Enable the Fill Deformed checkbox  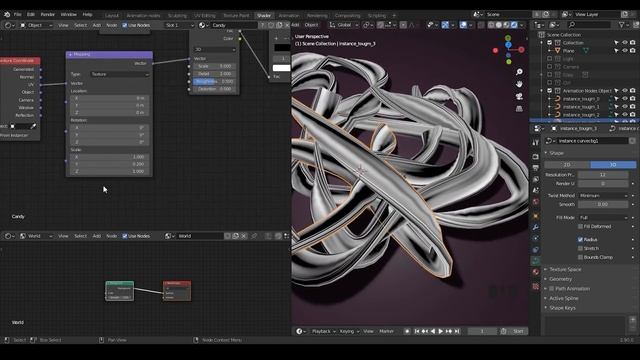tap(580, 227)
